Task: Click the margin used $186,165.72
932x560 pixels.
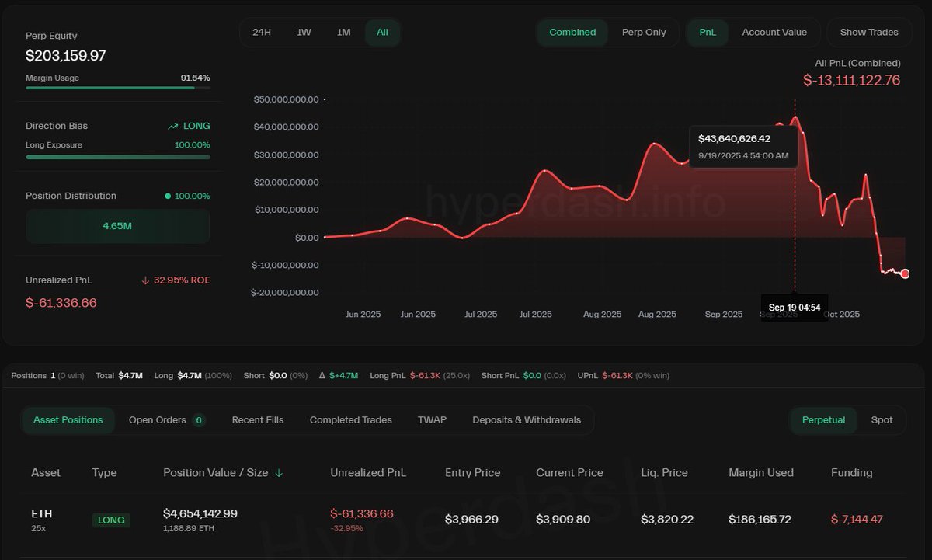Action: tap(760, 520)
